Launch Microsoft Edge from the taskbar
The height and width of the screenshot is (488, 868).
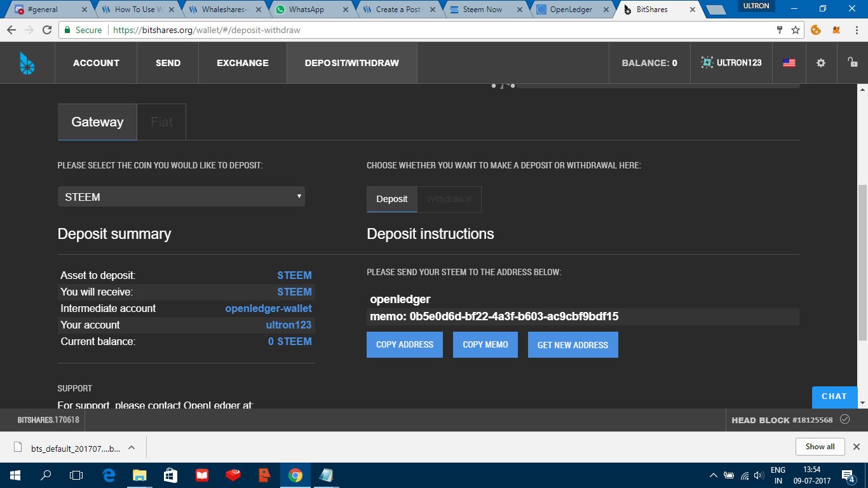click(x=109, y=475)
